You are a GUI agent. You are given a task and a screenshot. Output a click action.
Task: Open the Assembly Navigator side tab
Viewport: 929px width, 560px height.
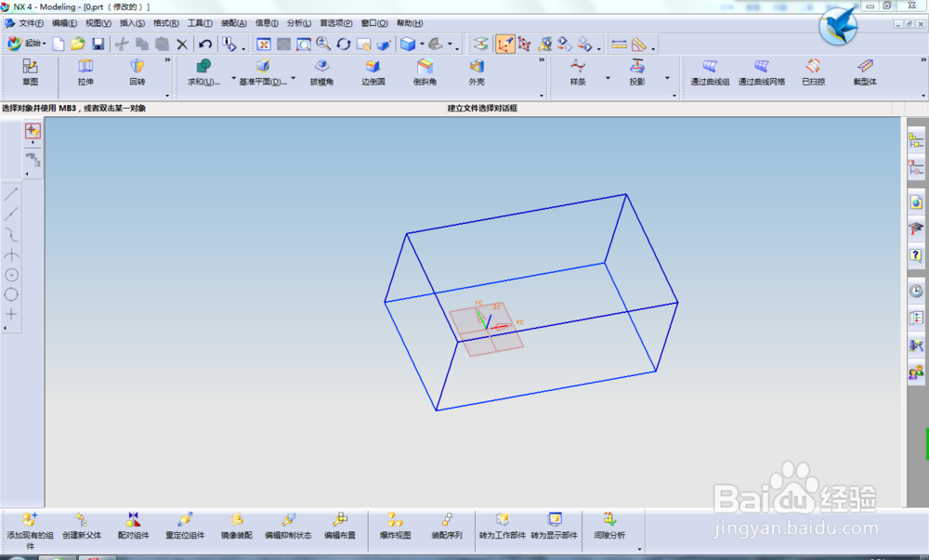pyautogui.click(x=916, y=140)
